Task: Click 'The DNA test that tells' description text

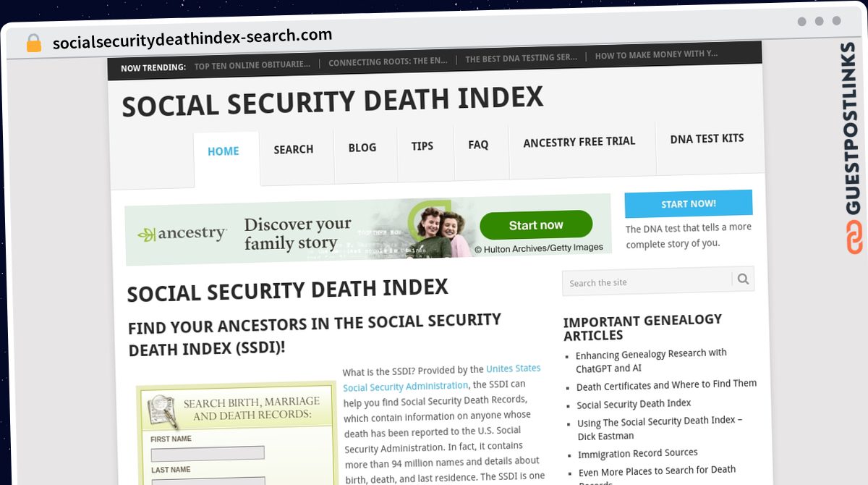Action: tap(689, 235)
